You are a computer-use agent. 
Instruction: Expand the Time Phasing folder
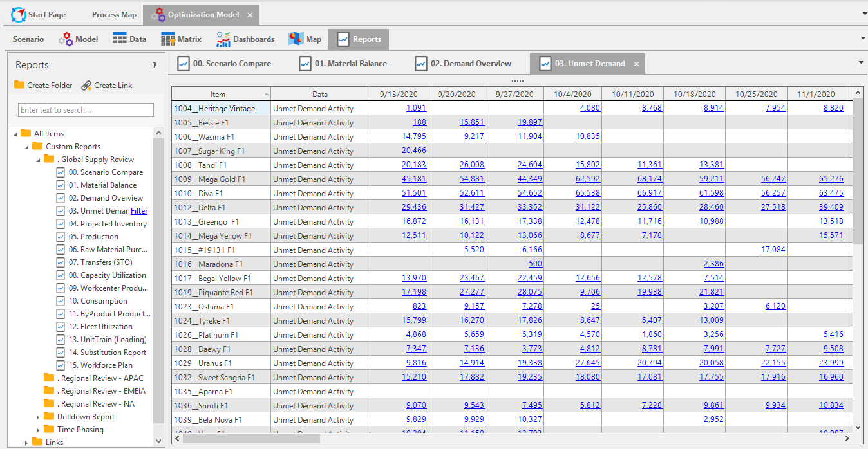39,430
